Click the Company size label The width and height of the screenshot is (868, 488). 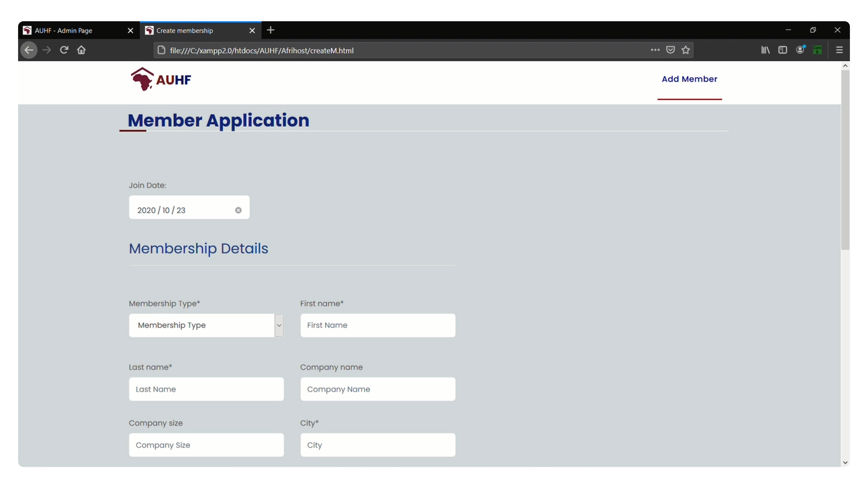coord(156,423)
